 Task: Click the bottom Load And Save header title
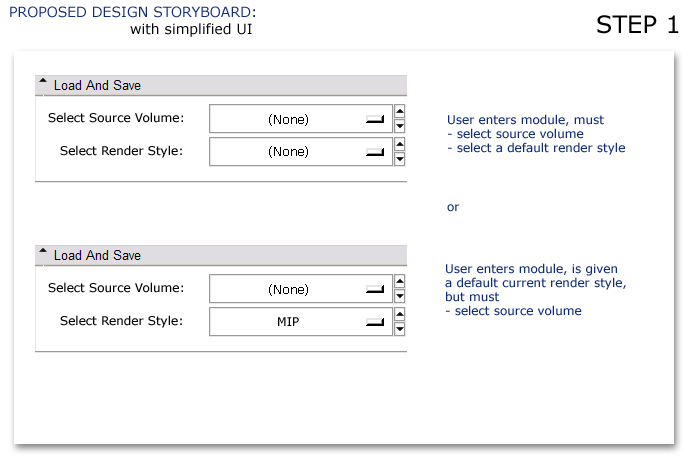coord(97,255)
